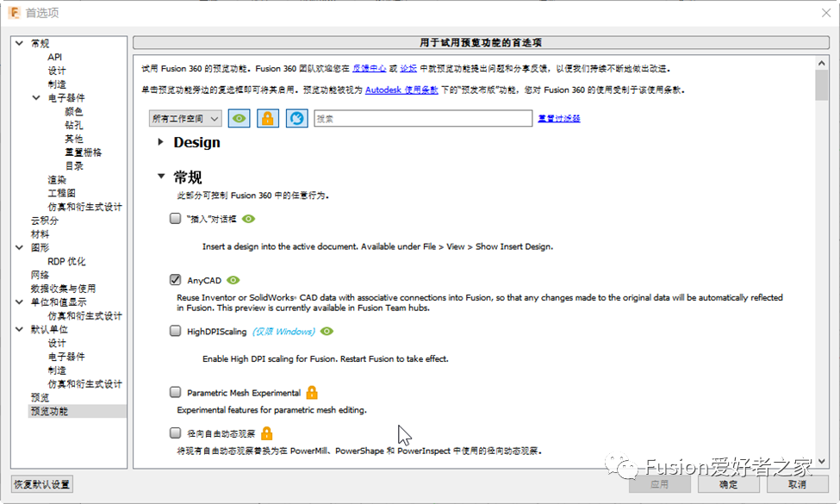Select 渲染 in the preferences tree
840x504 pixels.
(x=57, y=179)
